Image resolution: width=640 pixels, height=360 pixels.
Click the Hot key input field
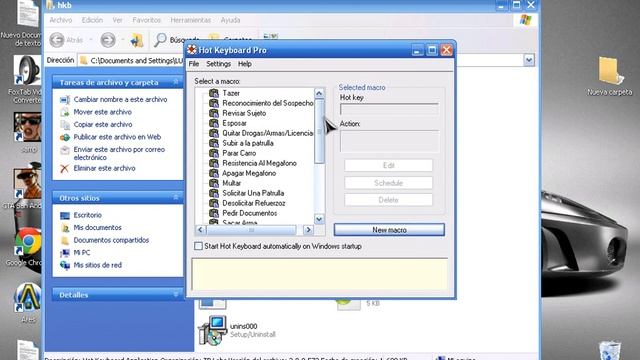pos(389,109)
